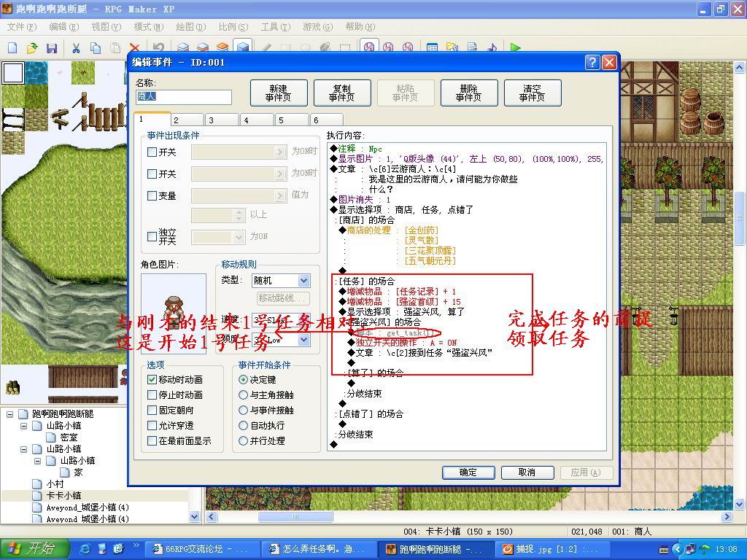Image resolution: width=747 pixels, height=560 pixels.
Task: Switch to event page tab 6
Action: tap(327, 120)
